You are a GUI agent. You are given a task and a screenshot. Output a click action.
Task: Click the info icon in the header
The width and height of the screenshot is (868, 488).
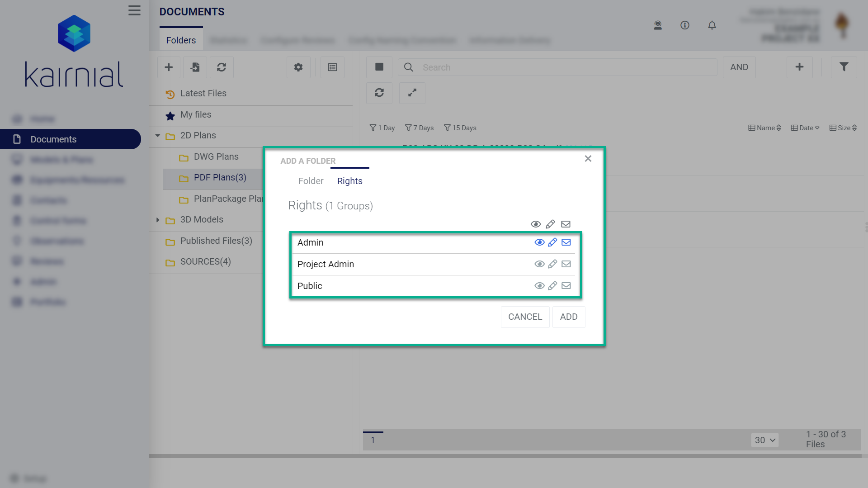point(685,25)
